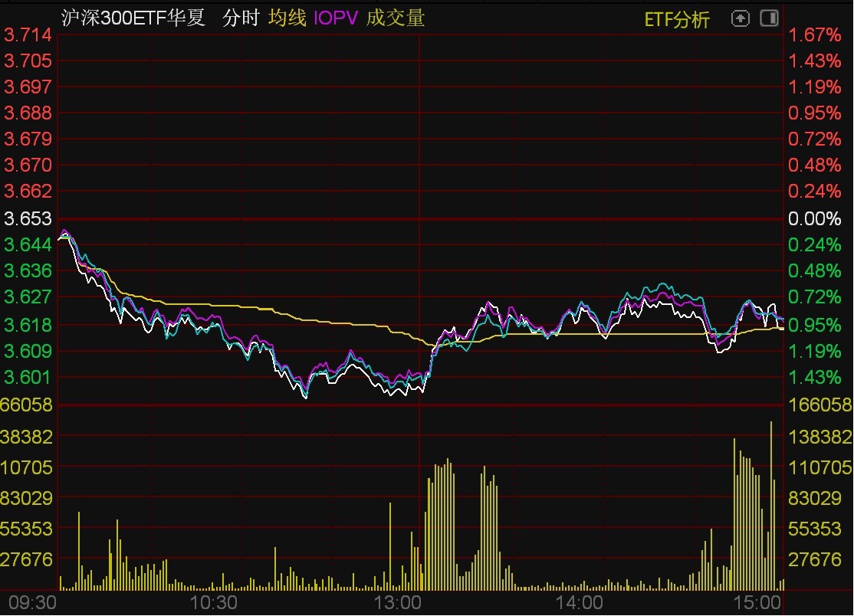This screenshot has height=616, width=854.
Task: Click the 0.00% baseline label on right axis
Action: coord(816,218)
